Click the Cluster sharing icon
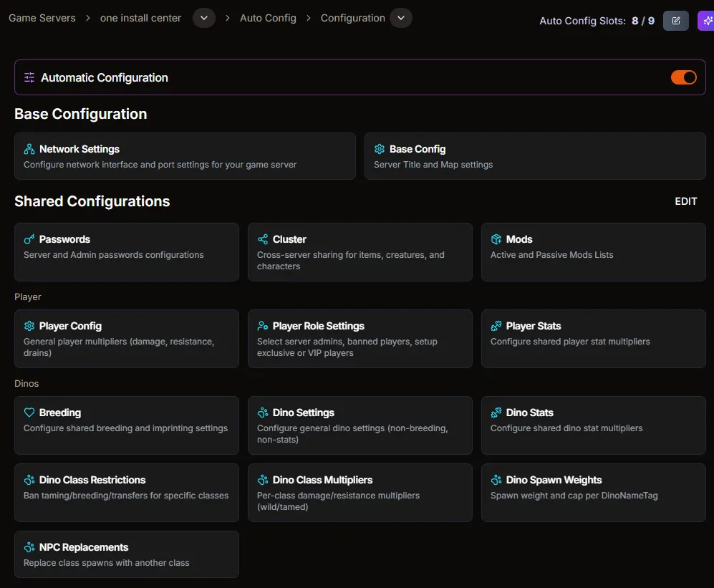714x588 pixels. point(262,239)
